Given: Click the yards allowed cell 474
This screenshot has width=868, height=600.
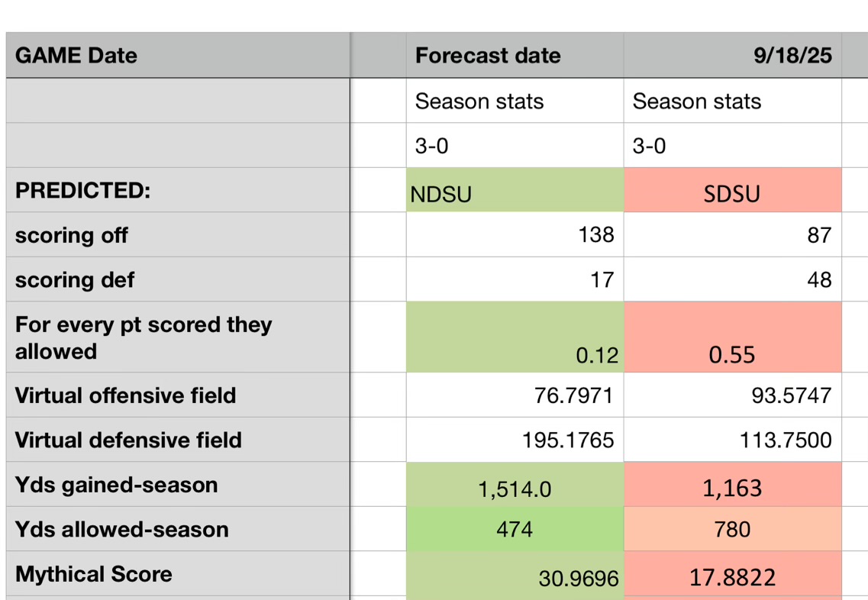Looking at the screenshot, I should pos(515,529).
